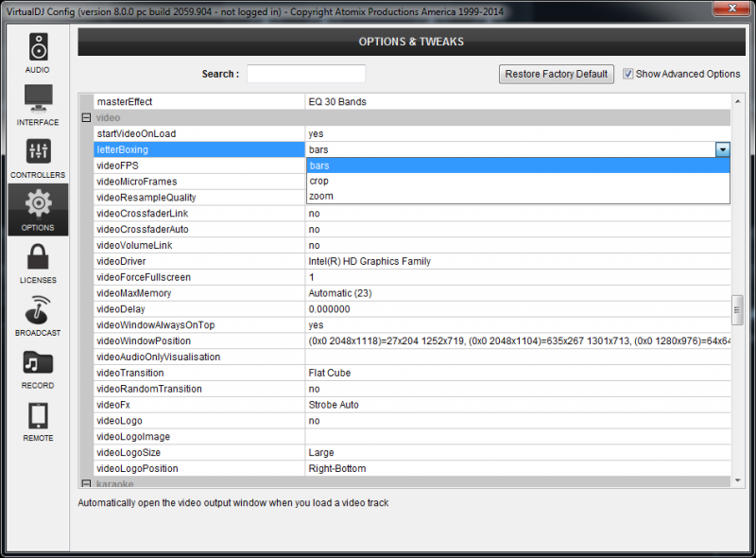Open the Record music folder icon
Screen dimensions: 756x558
pos(38,362)
